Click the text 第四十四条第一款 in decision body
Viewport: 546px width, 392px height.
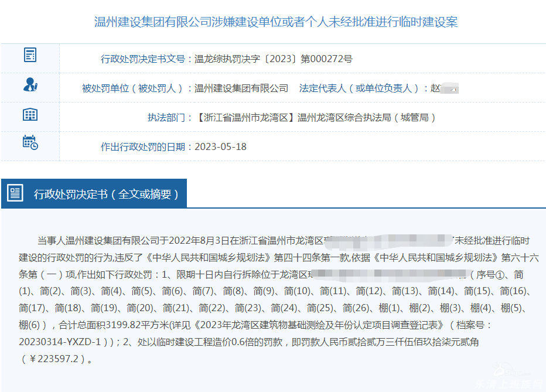pyautogui.click(x=311, y=258)
